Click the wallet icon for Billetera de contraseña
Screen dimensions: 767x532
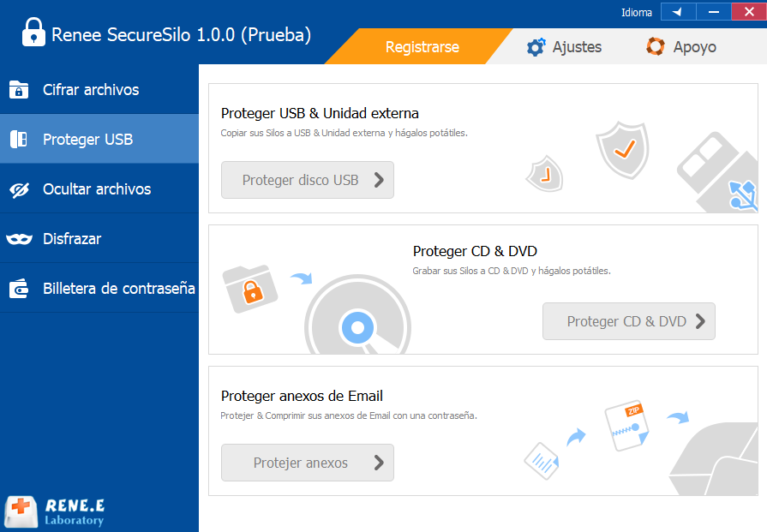(20, 289)
